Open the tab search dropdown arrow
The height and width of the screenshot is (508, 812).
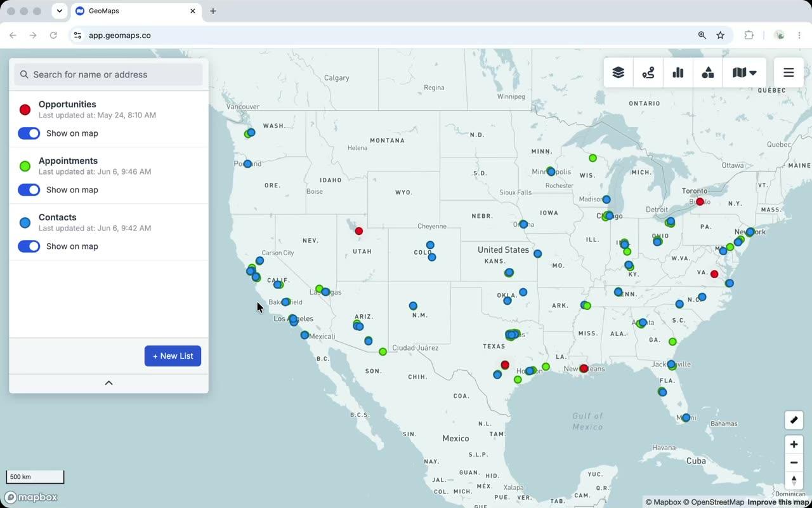pyautogui.click(x=59, y=11)
